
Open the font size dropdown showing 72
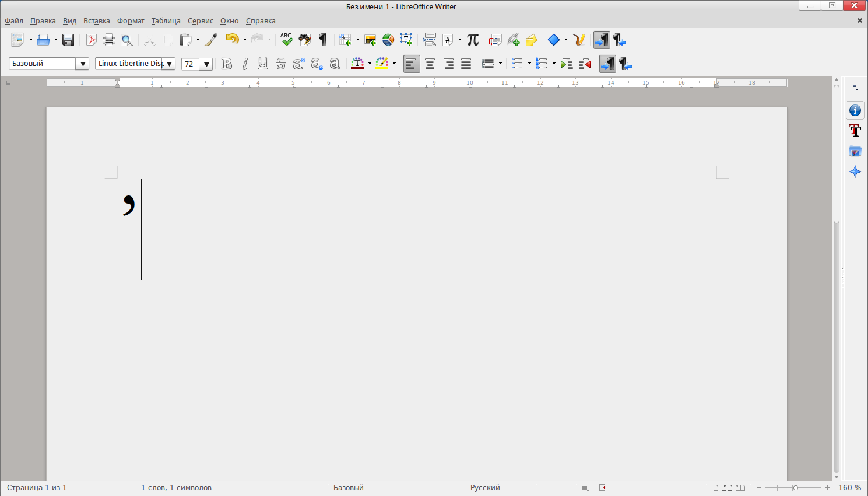206,64
